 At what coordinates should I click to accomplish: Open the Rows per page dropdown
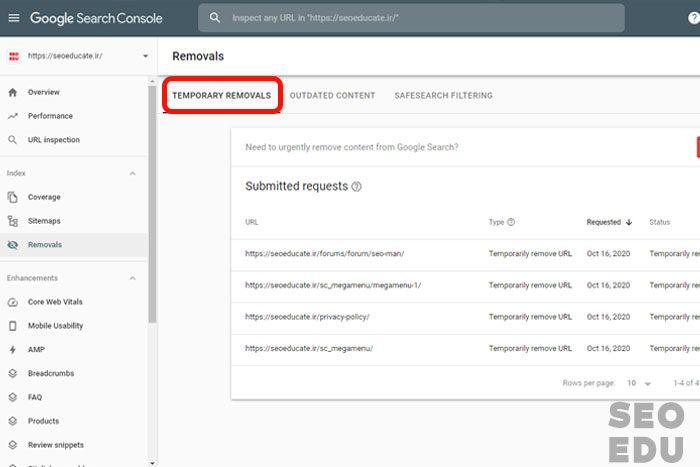click(638, 383)
